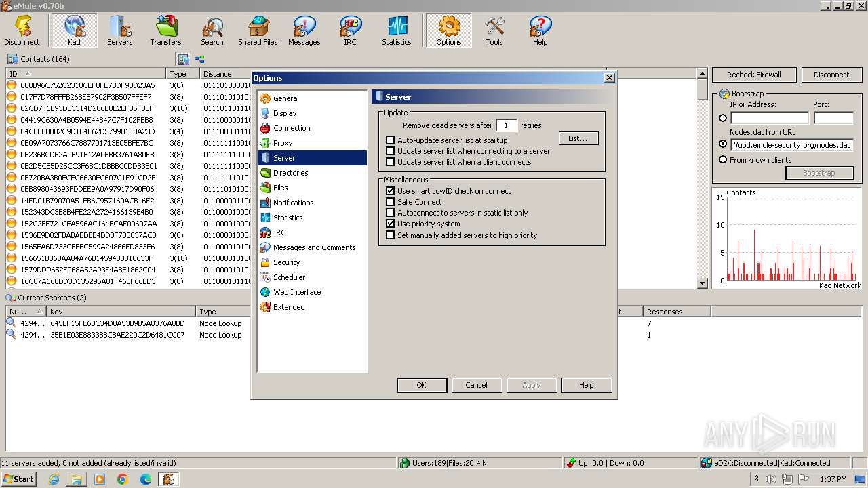Open Chrome from the taskbar
Screen dimensions: 868x488
point(123,479)
